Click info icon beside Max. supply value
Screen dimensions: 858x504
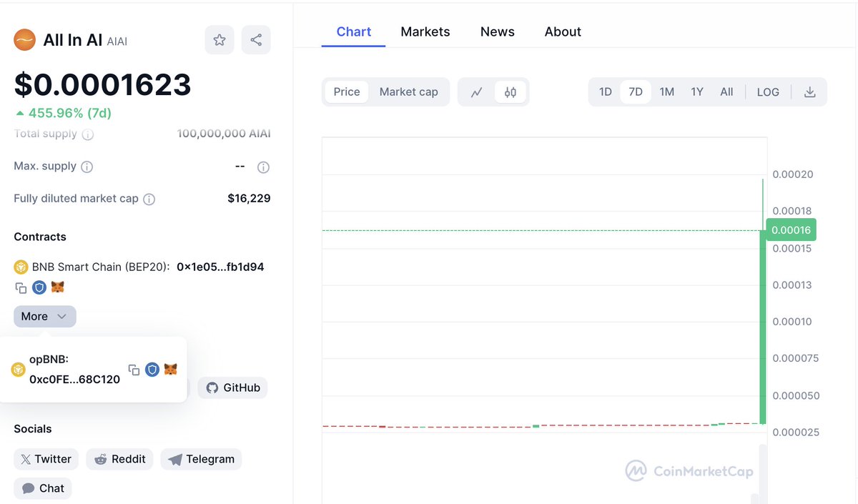[263, 167]
